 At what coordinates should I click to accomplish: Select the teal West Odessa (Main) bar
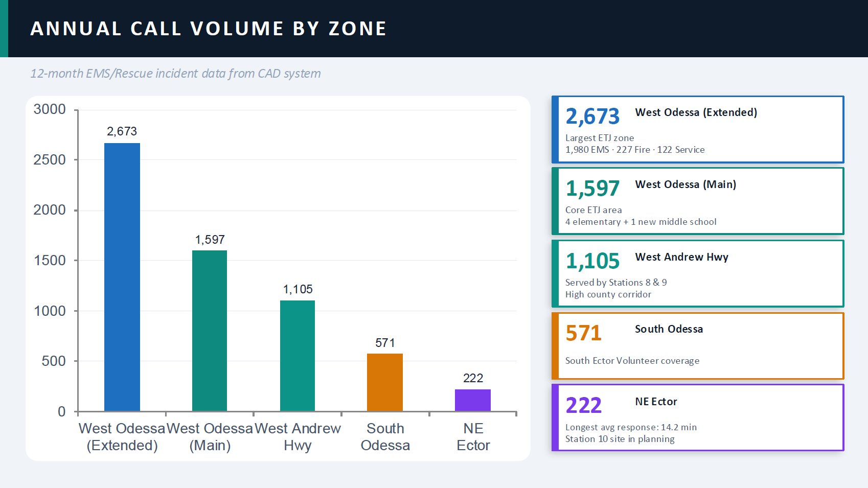tap(210, 330)
